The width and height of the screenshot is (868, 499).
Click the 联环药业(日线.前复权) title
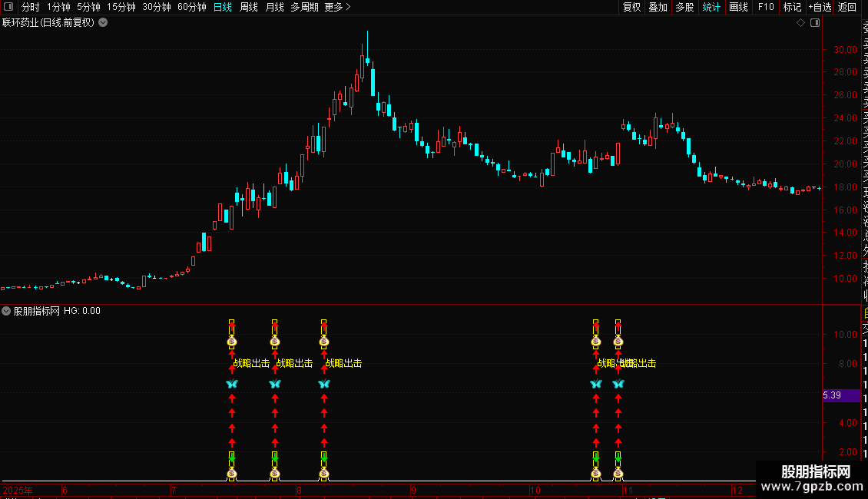48,23
